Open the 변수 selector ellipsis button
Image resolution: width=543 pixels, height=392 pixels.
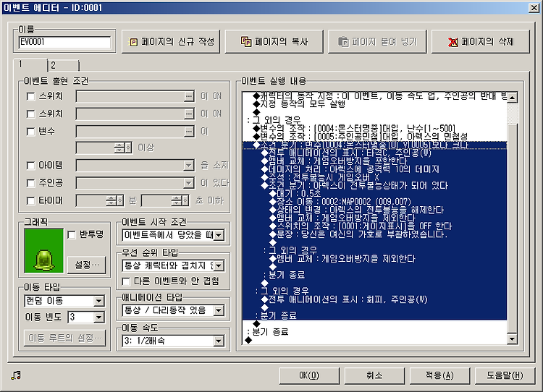189,132
